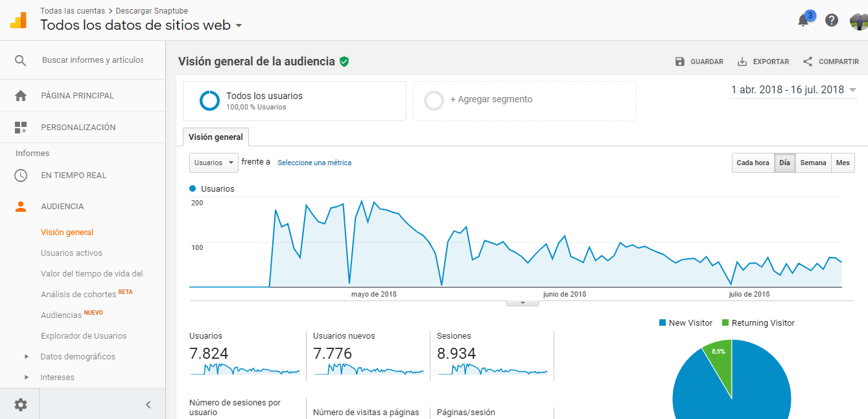Click the Guardar button
868x419 pixels.
tap(699, 62)
